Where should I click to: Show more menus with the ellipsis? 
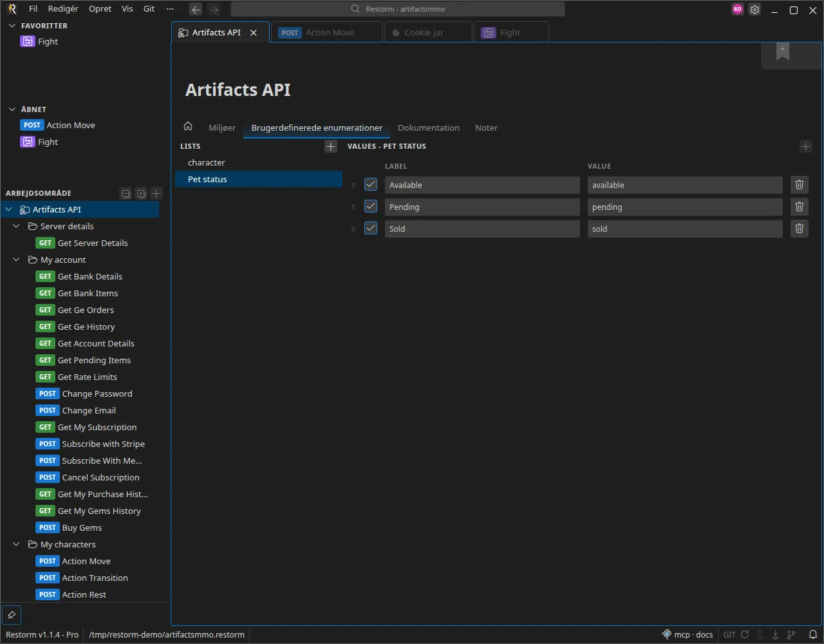(170, 9)
